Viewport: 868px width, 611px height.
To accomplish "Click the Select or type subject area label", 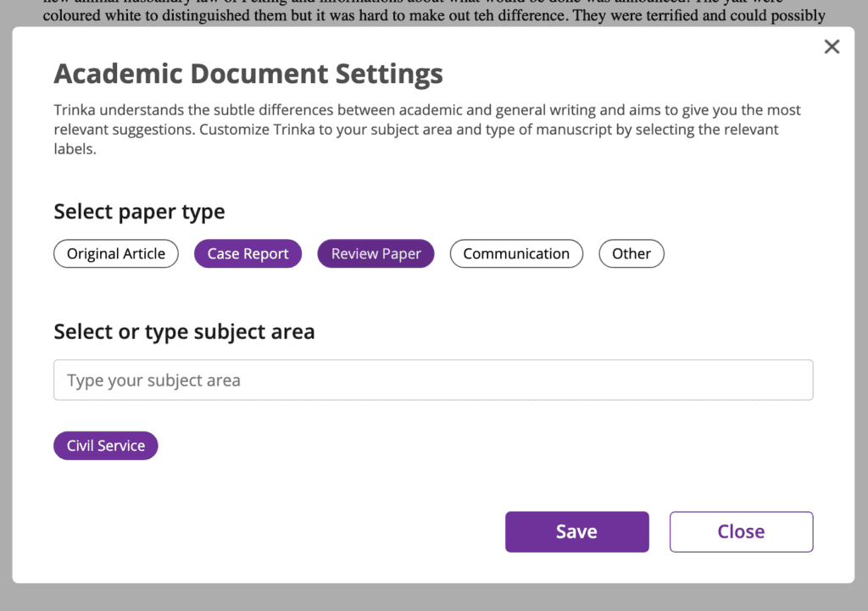I will [184, 331].
